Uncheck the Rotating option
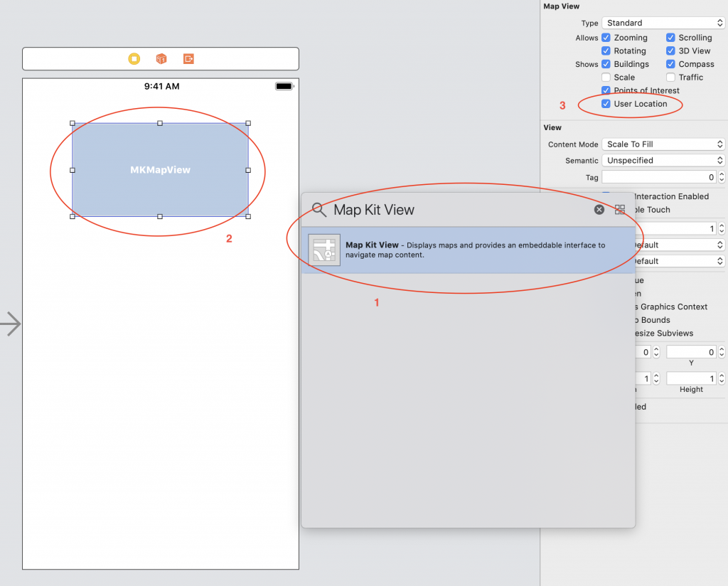 [606, 50]
